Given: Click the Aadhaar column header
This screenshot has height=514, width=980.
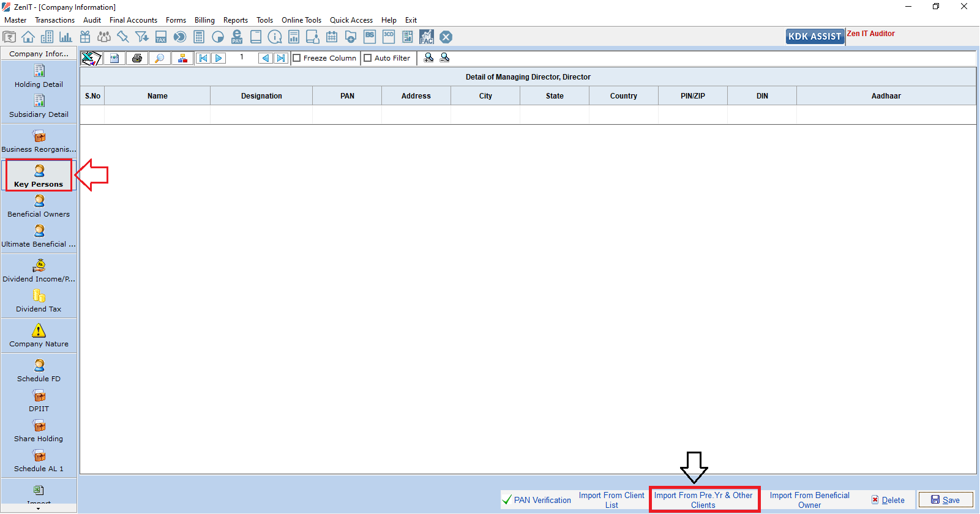Looking at the screenshot, I should pyautogui.click(x=886, y=96).
